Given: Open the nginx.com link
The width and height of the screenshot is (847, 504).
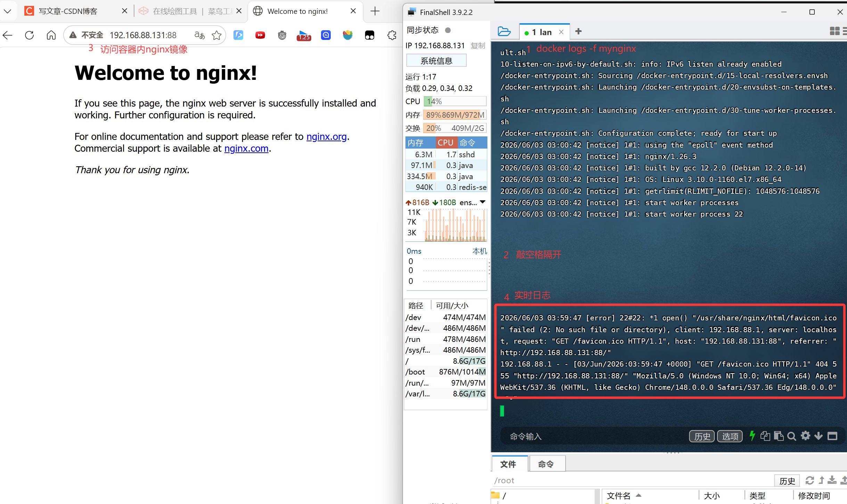Looking at the screenshot, I should pyautogui.click(x=246, y=149).
